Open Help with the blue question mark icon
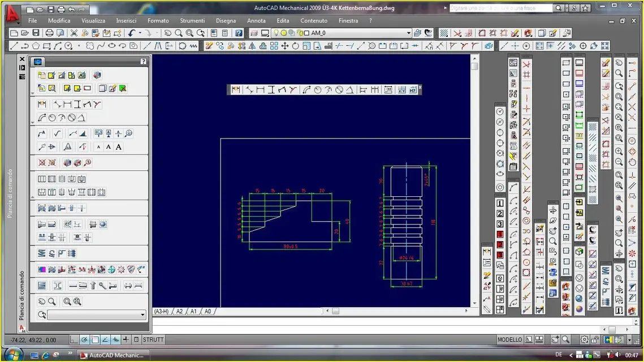Viewport: 644px width, 362px height. (x=239, y=33)
